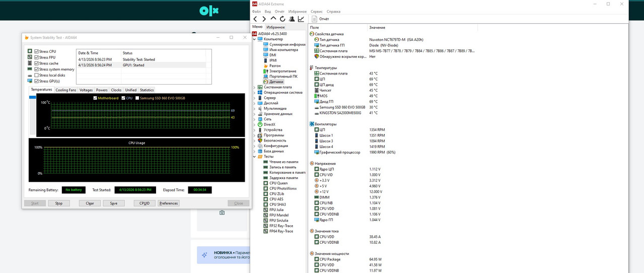Open Разгон overclock tree entry
This screenshot has height=273, width=644.
pyautogui.click(x=275, y=65)
